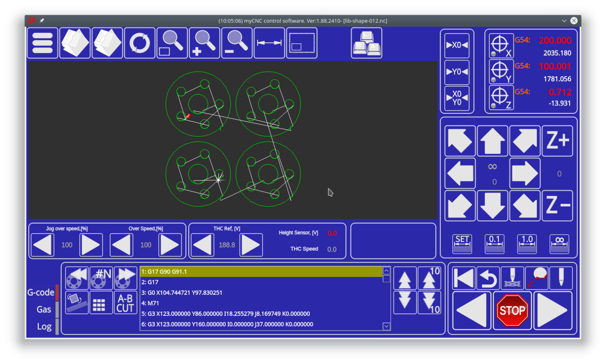The height and width of the screenshot is (364, 606).
Task: Decrease the THC Ref voltage
Action: click(x=203, y=245)
